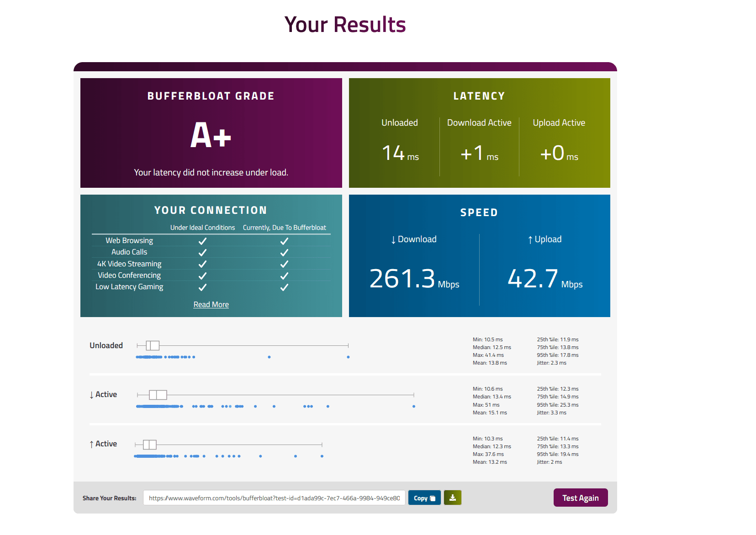Click the Copy button
The height and width of the screenshot is (535, 756).
(x=424, y=498)
